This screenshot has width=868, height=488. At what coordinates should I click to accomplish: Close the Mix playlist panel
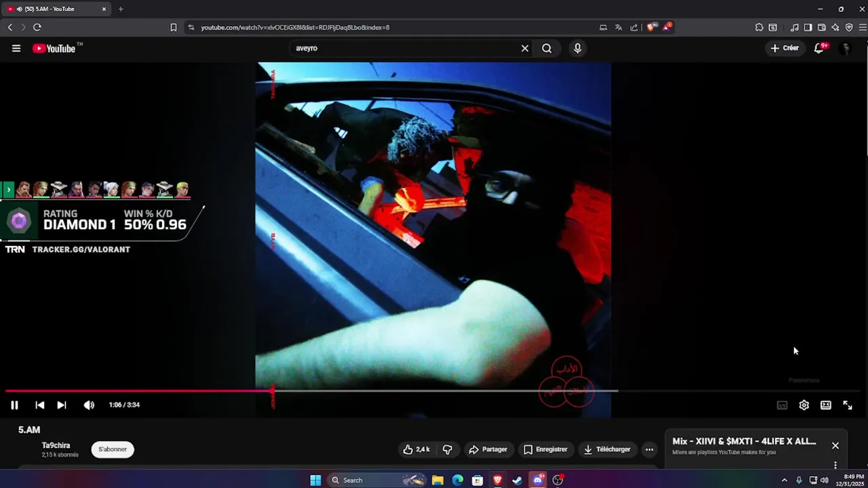tap(835, 445)
